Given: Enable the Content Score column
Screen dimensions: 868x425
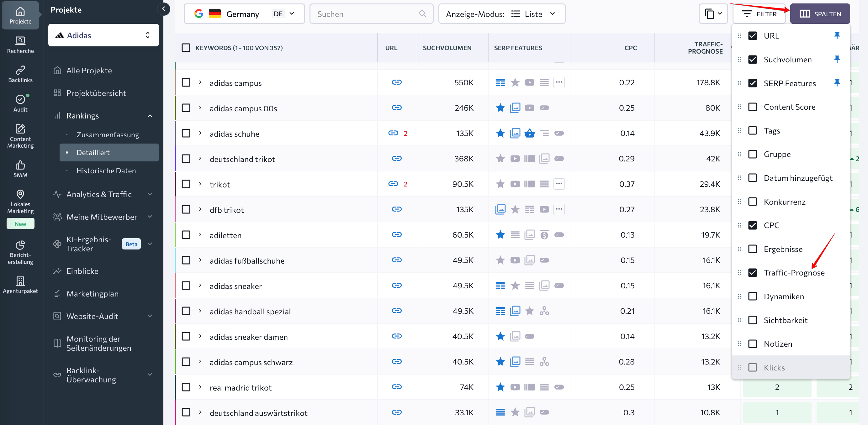Looking at the screenshot, I should point(753,107).
